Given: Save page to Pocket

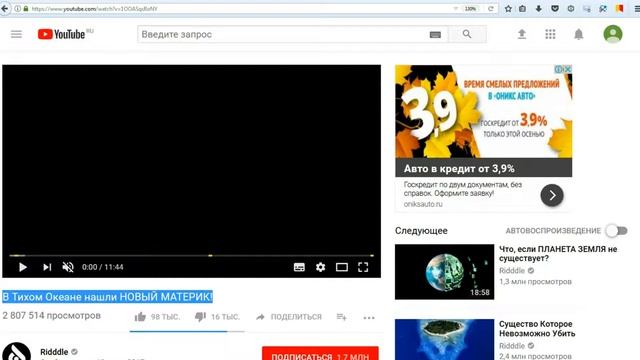Looking at the screenshot, I should 555,9.
